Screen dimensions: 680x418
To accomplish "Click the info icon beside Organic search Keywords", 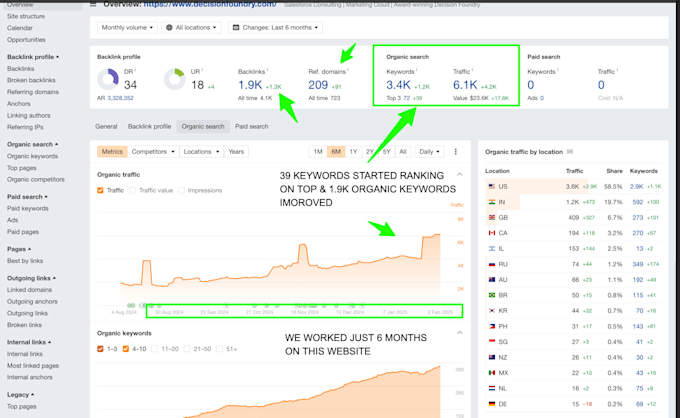I will [x=416, y=69].
